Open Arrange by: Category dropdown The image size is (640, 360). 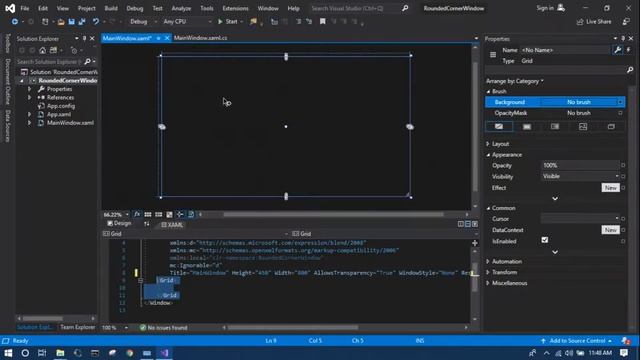click(514, 81)
